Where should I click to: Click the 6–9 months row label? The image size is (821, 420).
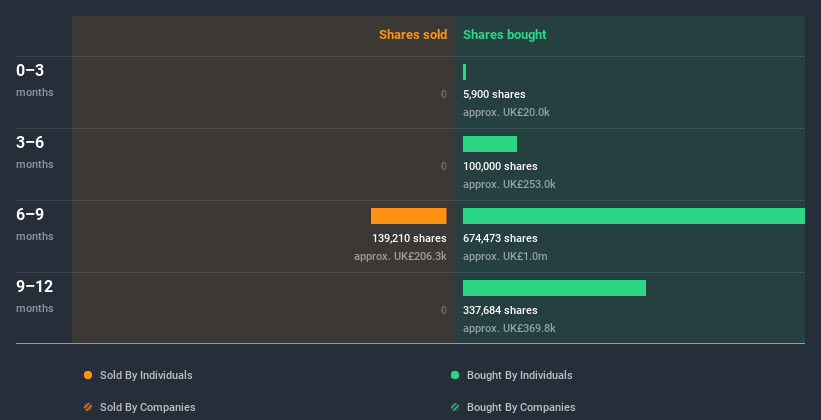pyautogui.click(x=35, y=225)
